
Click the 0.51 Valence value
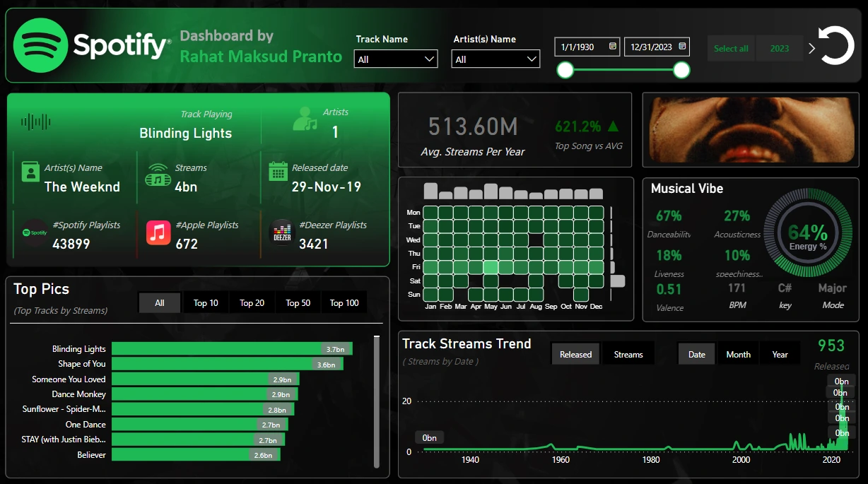pyautogui.click(x=669, y=290)
